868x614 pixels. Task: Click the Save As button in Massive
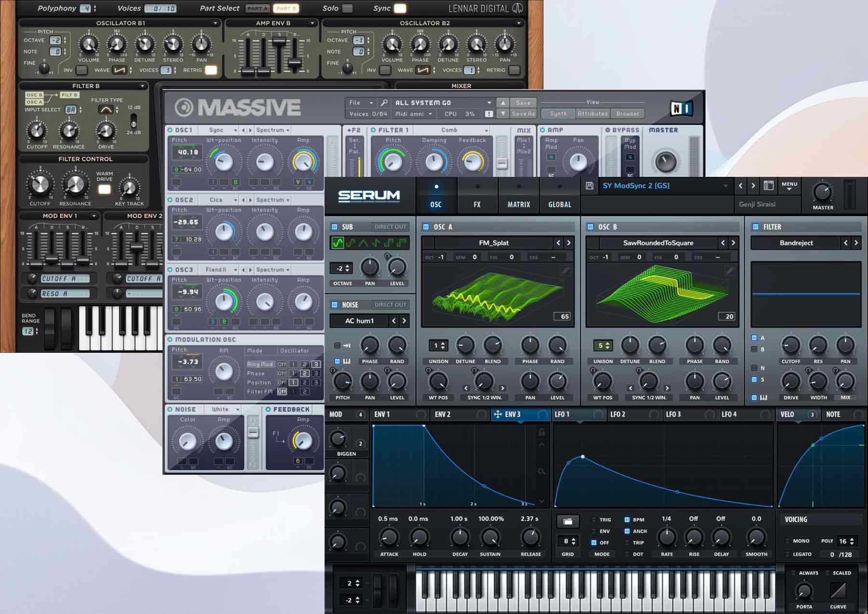tap(523, 114)
